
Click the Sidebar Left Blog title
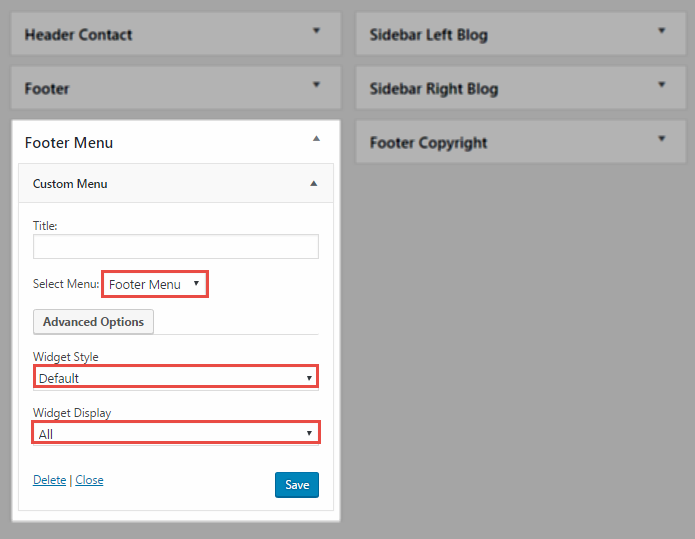(429, 35)
